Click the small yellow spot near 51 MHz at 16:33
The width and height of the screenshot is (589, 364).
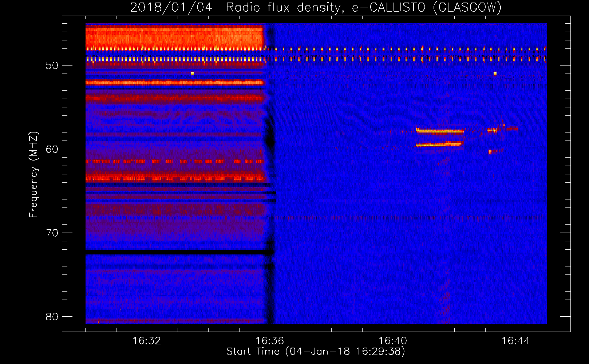click(192, 74)
